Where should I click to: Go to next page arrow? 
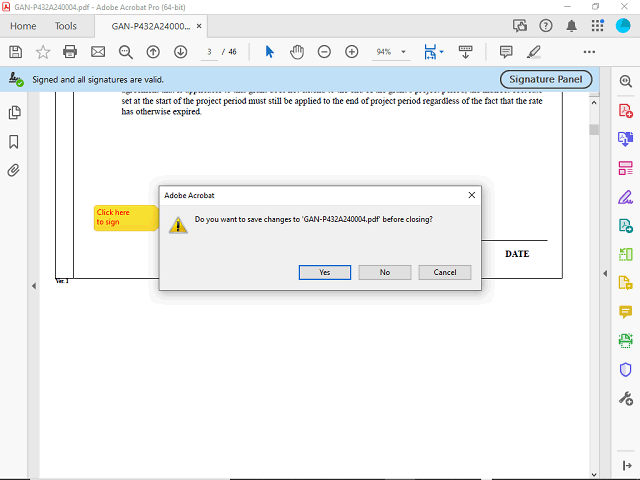[180, 52]
